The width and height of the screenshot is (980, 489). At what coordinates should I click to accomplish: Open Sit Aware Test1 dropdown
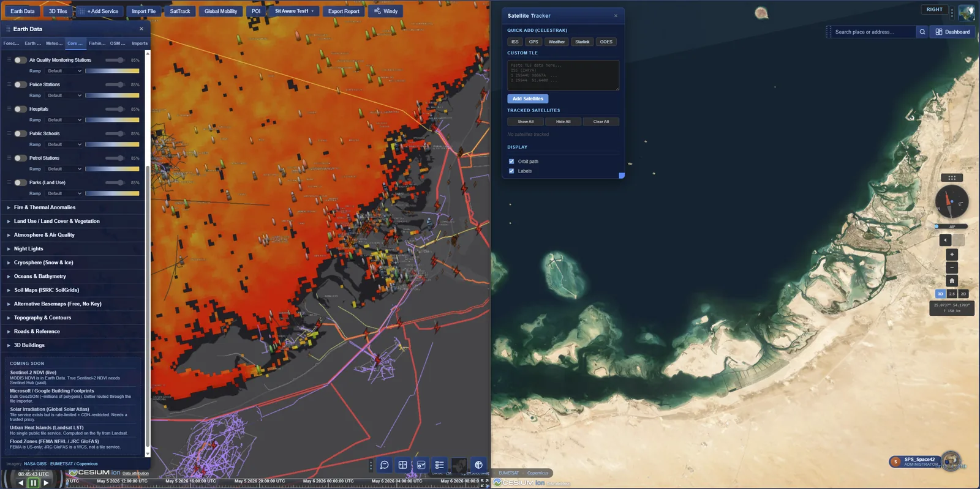[295, 11]
